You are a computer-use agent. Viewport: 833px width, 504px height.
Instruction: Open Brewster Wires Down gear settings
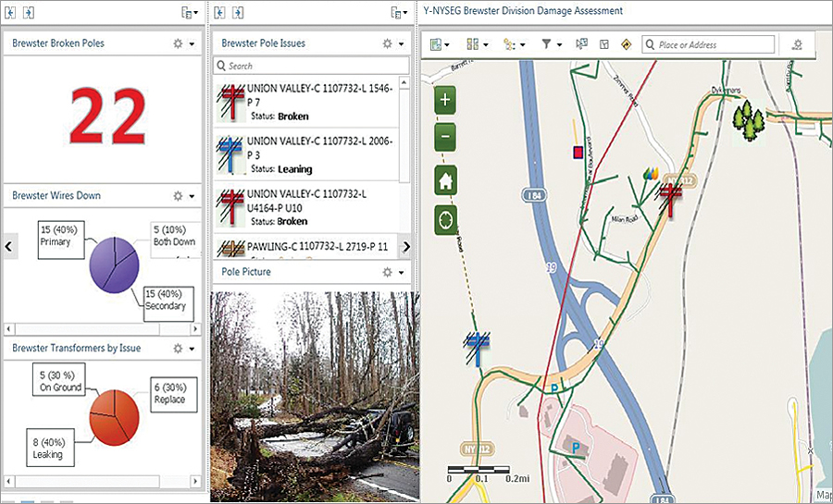(178, 196)
